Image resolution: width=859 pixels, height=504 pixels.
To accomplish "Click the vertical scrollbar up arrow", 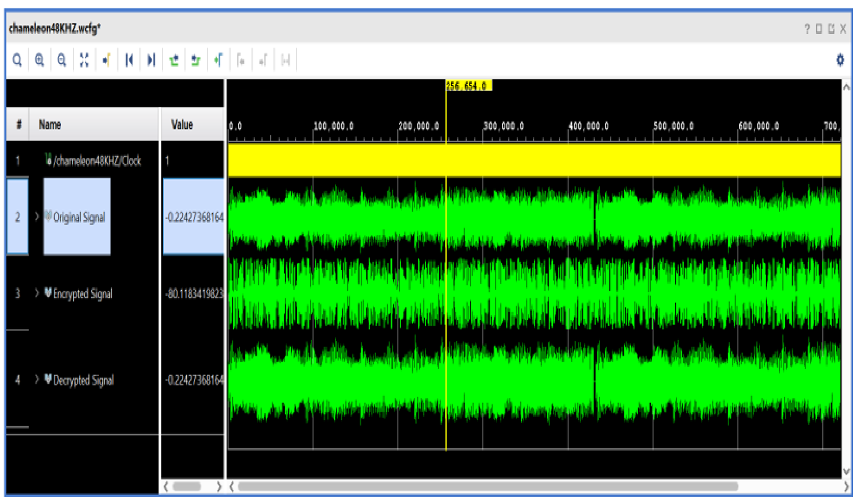I will pos(847,87).
